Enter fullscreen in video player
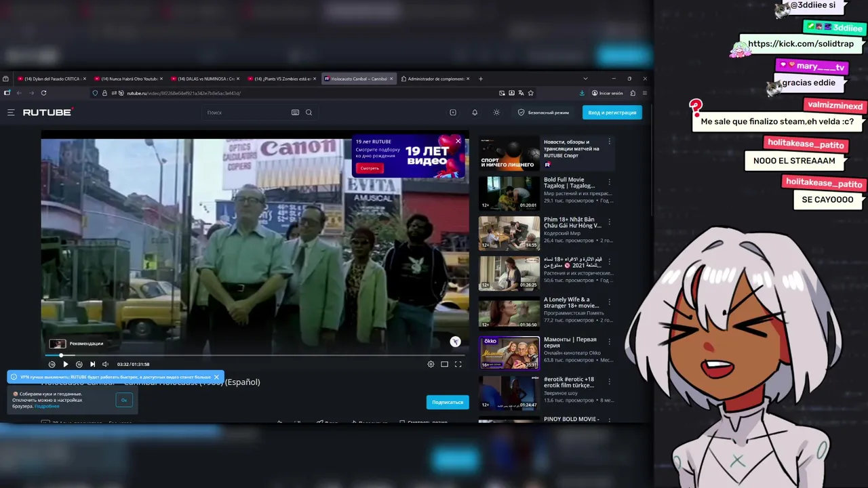The height and width of the screenshot is (488, 868). 458,364
